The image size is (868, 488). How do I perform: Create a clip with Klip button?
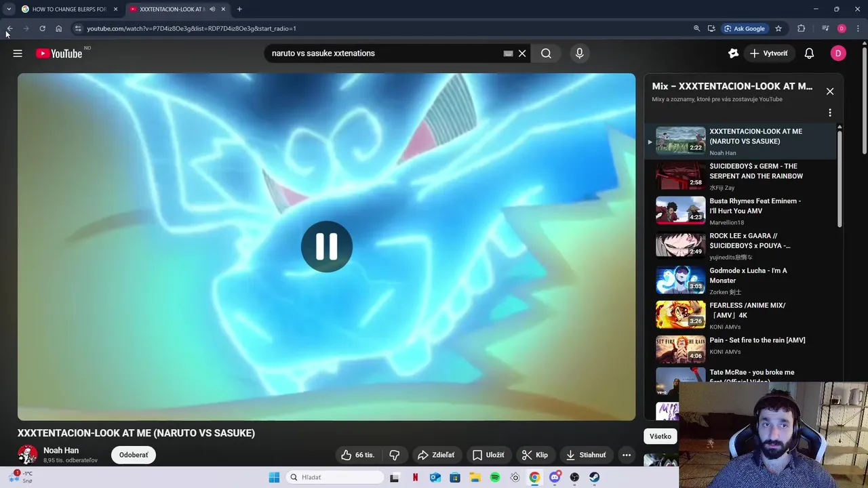point(535,455)
